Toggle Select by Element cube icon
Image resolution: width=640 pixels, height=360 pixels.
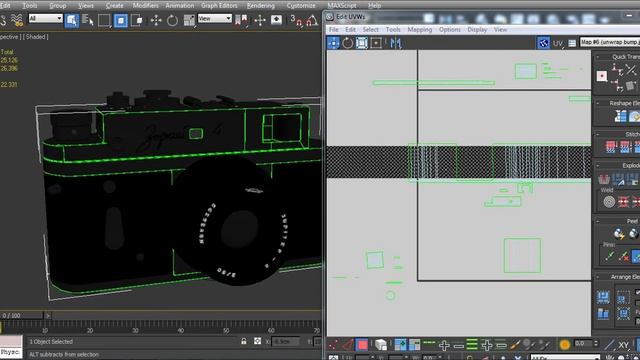pyautogui.click(x=381, y=345)
